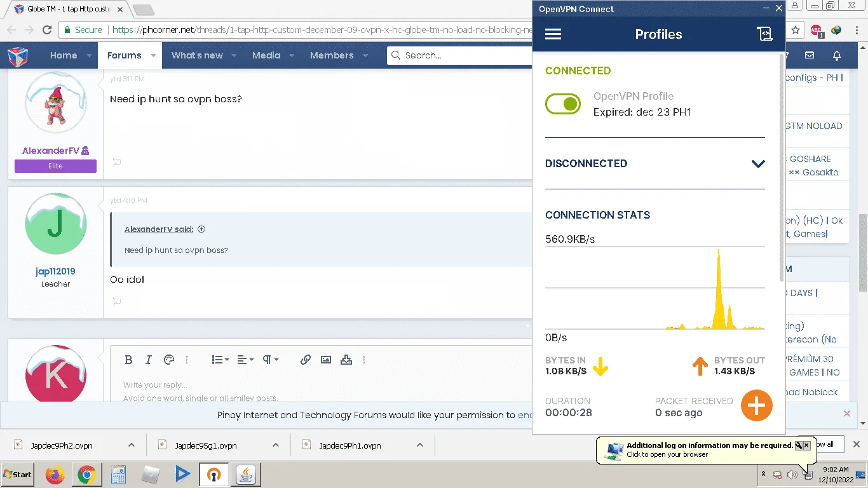Click the AdBlock Plus extension icon
Image resolution: width=868 pixels, height=488 pixels.
pos(817,30)
